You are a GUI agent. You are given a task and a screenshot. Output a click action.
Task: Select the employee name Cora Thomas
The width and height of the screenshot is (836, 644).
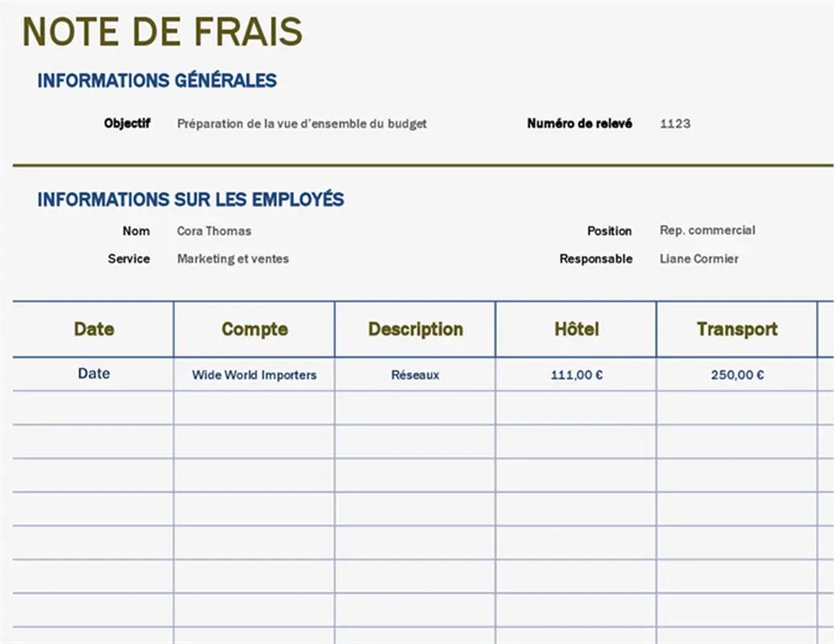coord(213,231)
